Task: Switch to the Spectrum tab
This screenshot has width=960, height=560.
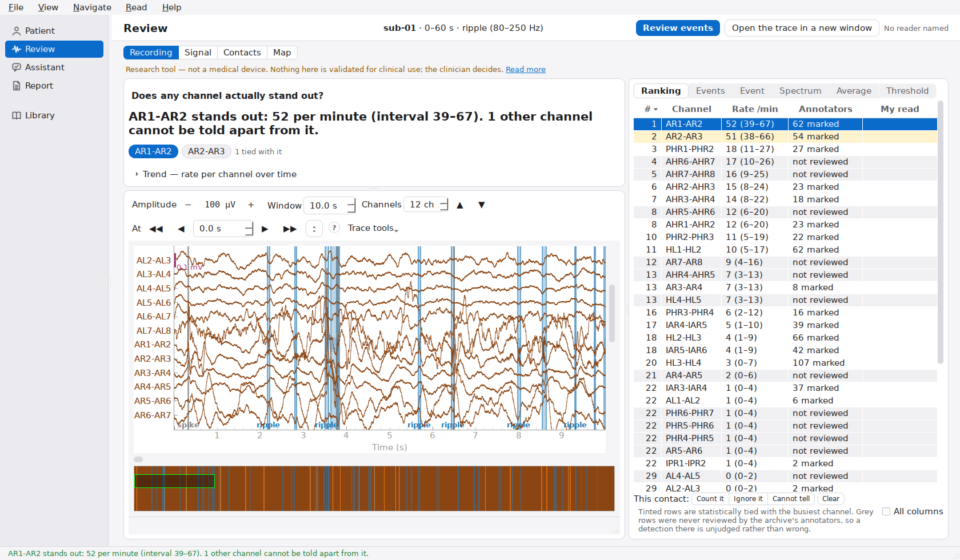Action: tap(800, 91)
